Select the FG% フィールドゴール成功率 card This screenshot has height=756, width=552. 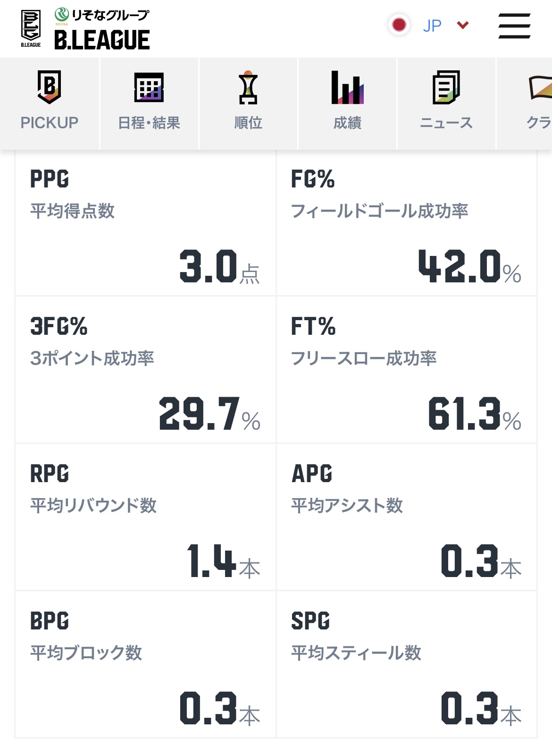coord(407,223)
